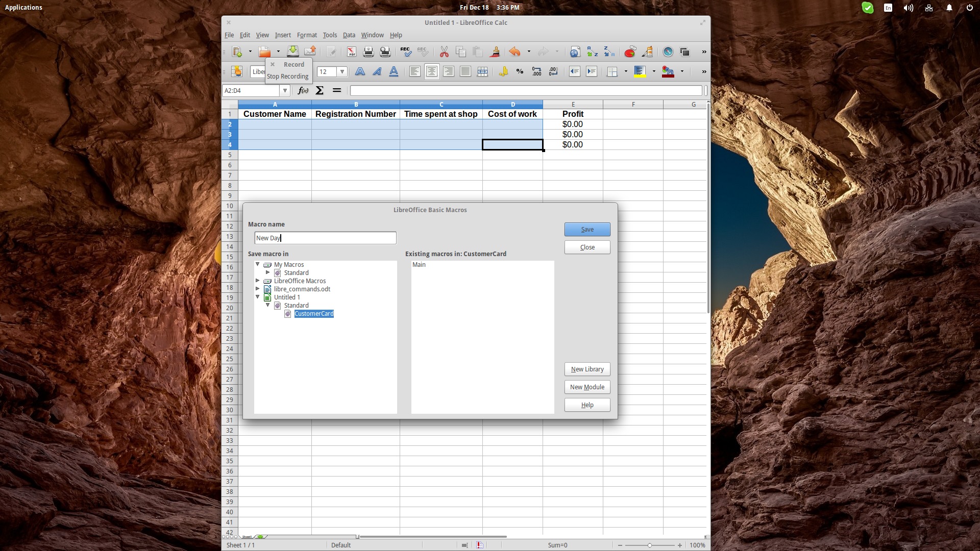Image resolution: width=980 pixels, height=551 pixels.
Task: Click the Function equals icon
Action: (336, 90)
